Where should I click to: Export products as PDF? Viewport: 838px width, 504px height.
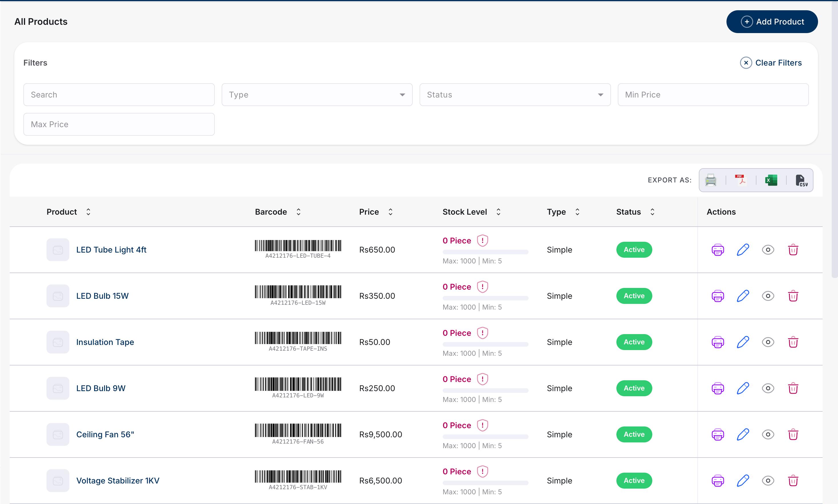tap(741, 180)
